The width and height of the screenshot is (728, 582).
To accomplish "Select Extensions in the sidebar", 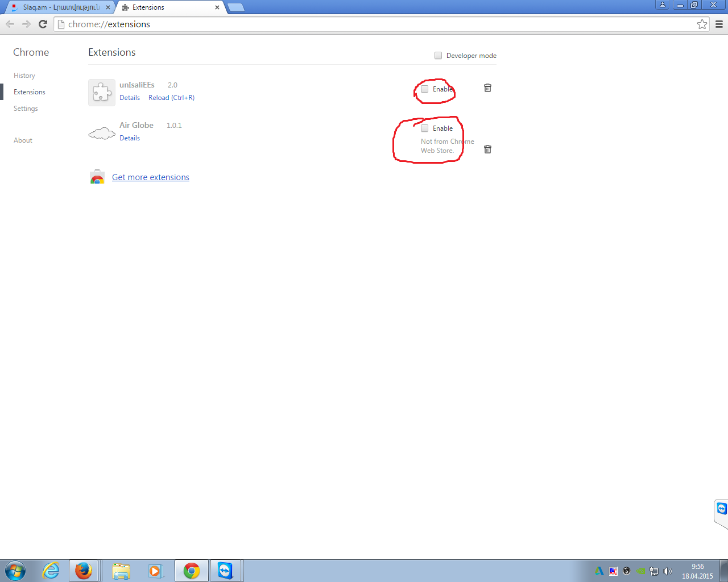I will click(x=30, y=92).
